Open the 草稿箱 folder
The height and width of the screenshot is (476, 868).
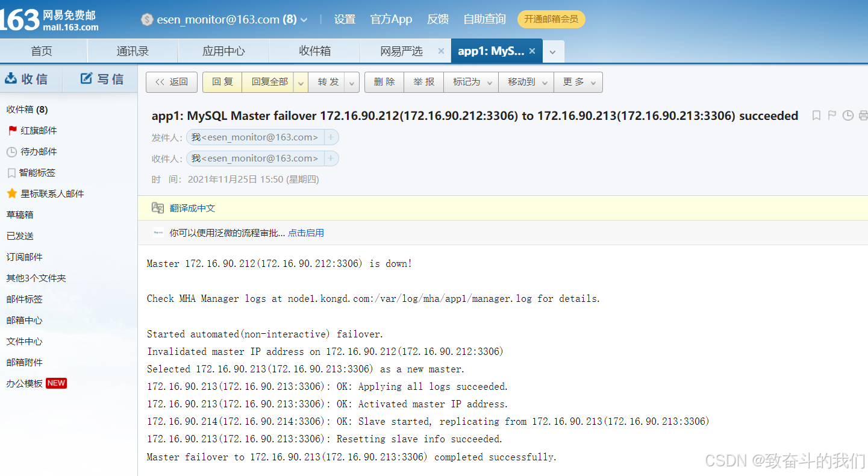click(x=20, y=215)
